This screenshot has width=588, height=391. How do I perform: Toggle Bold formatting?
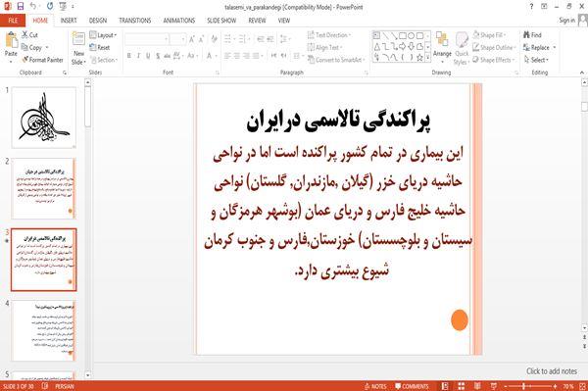pos(129,56)
